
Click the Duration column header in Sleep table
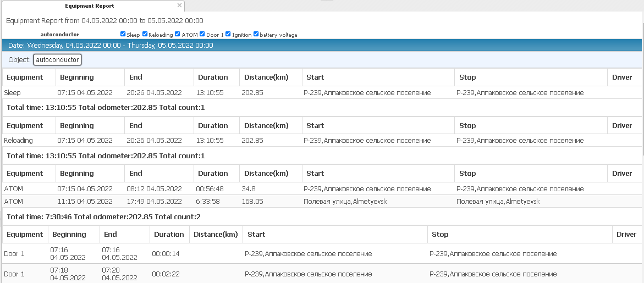pos(213,77)
